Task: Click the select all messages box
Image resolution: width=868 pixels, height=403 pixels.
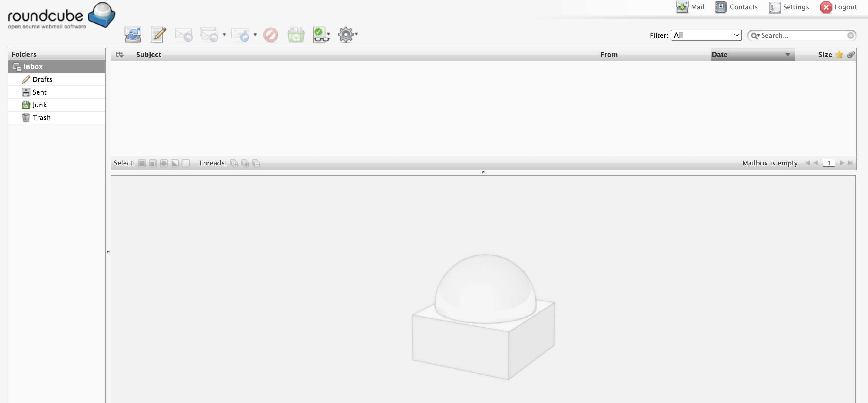Action: coord(142,163)
